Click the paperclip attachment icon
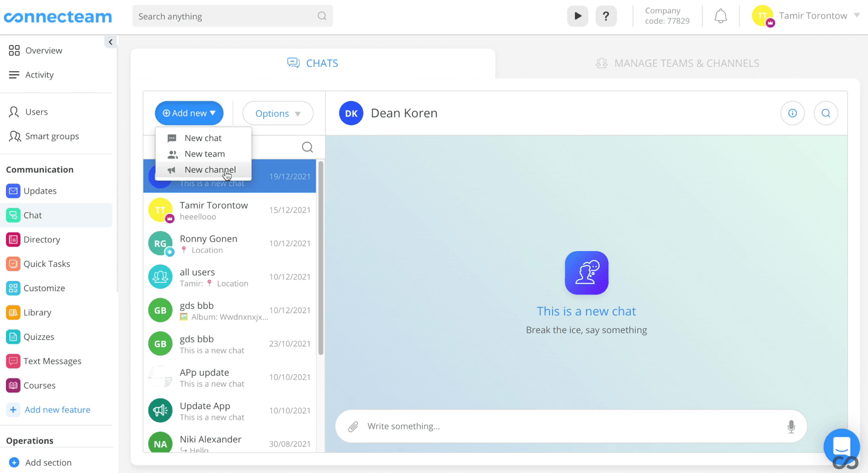868x473 pixels. 353,426
